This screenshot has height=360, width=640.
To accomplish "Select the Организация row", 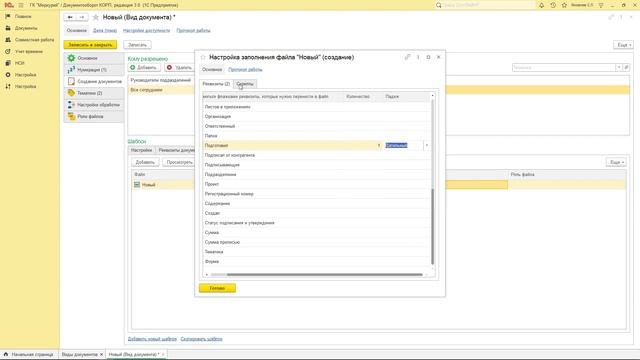I will pyautogui.click(x=316, y=116).
